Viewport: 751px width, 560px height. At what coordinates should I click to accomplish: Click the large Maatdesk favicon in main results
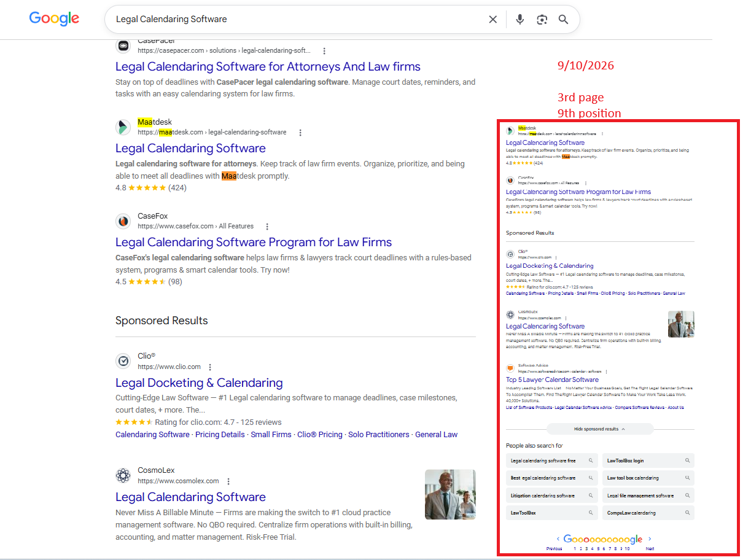click(123, 127)
